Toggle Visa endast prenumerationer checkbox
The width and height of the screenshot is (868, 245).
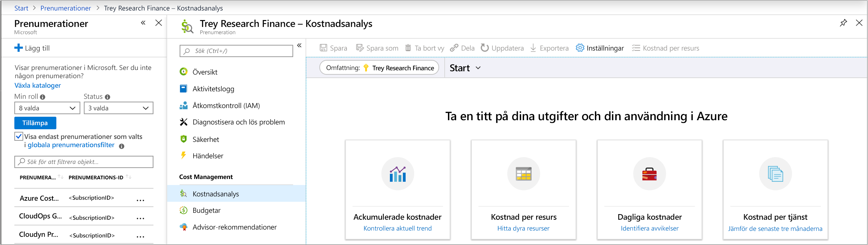tap(19, 137)
